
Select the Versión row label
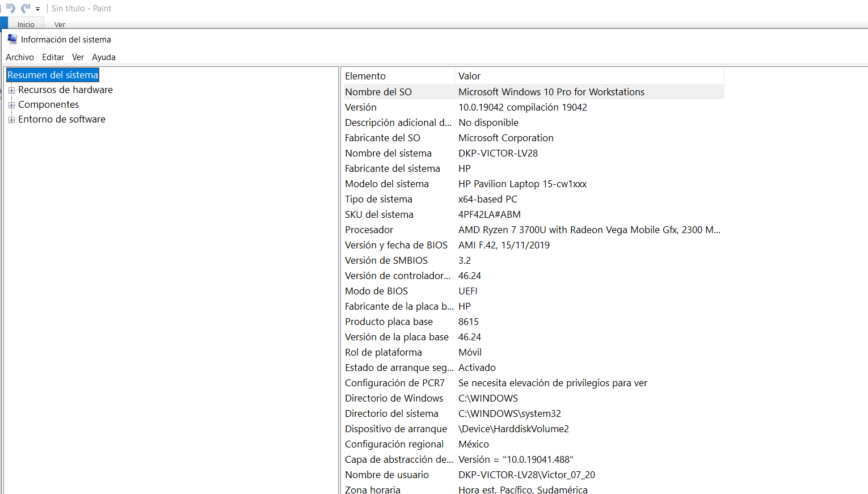[x=361, y=107]
